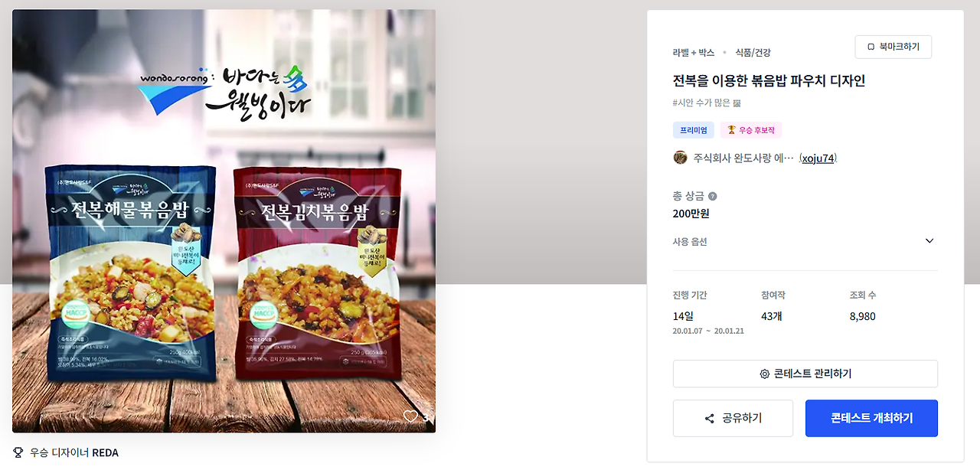
Task: View the 43개 참여작 entries count
Action: (x=772, y=316)
